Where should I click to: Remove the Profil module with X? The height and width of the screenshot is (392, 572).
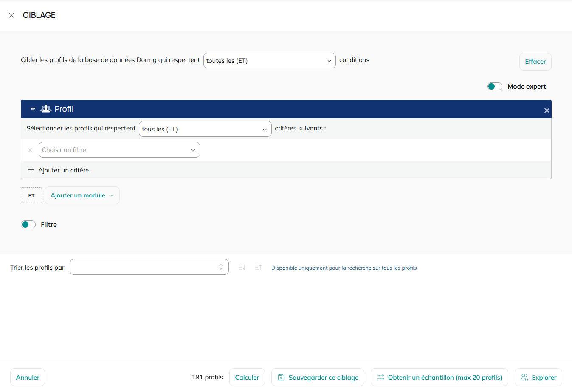coord(547,110)
